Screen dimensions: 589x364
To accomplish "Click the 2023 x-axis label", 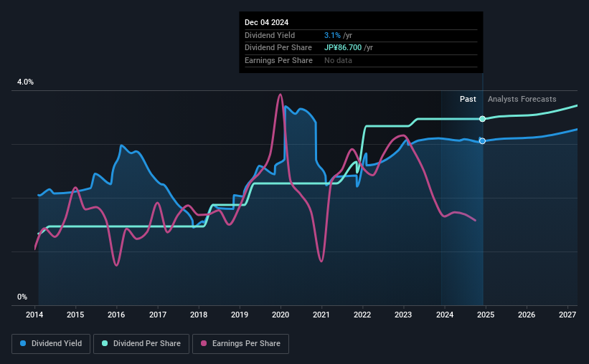I will [403, 315].
